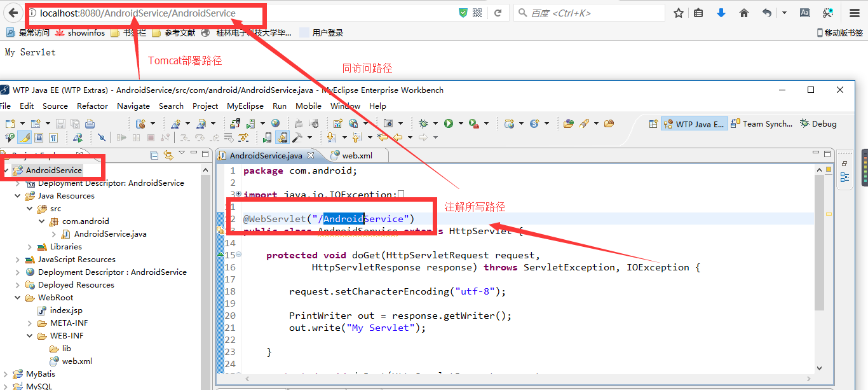Open the Refactor menu
868x390 pixels.
pos(92,106)
